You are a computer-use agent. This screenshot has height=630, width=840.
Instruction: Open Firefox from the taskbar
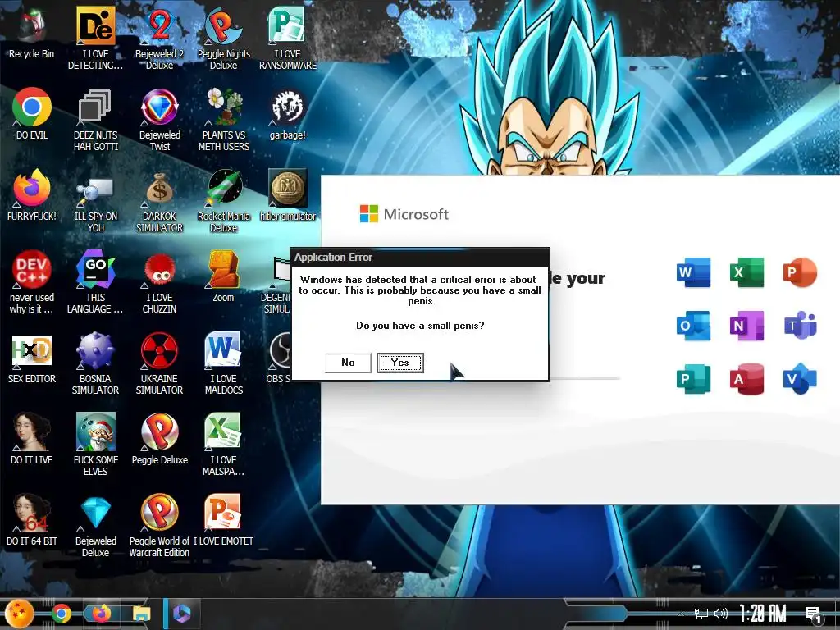click(x=101, y=614)
